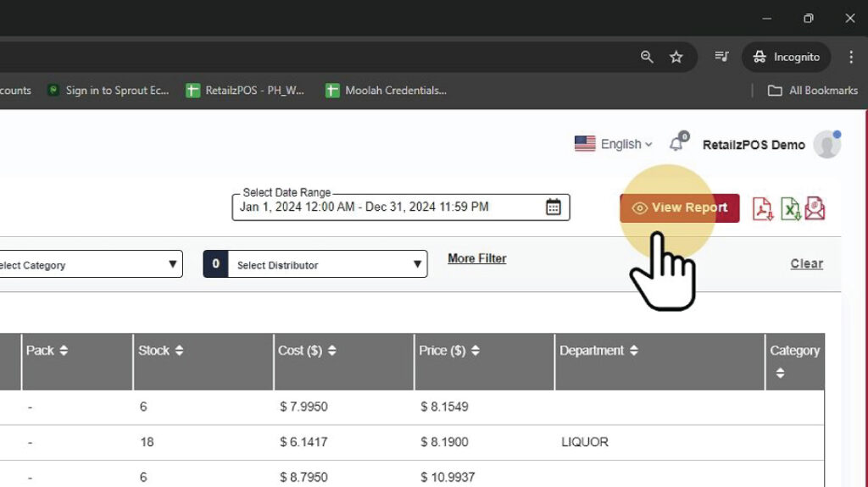Open the Moolah Credentials bookmark

tap(386, 91)
